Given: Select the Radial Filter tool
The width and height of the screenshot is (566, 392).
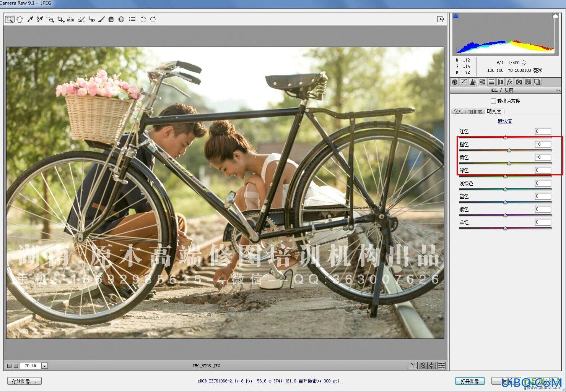Looking at the screenshot, I should 121,19.
